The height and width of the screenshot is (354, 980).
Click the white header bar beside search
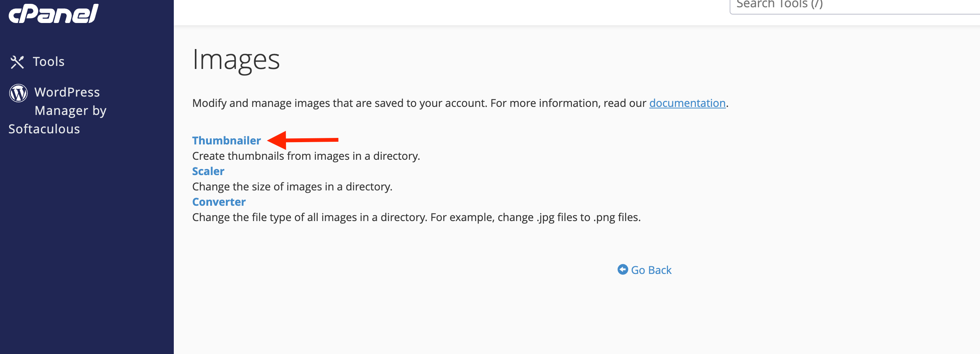point(452,12)
